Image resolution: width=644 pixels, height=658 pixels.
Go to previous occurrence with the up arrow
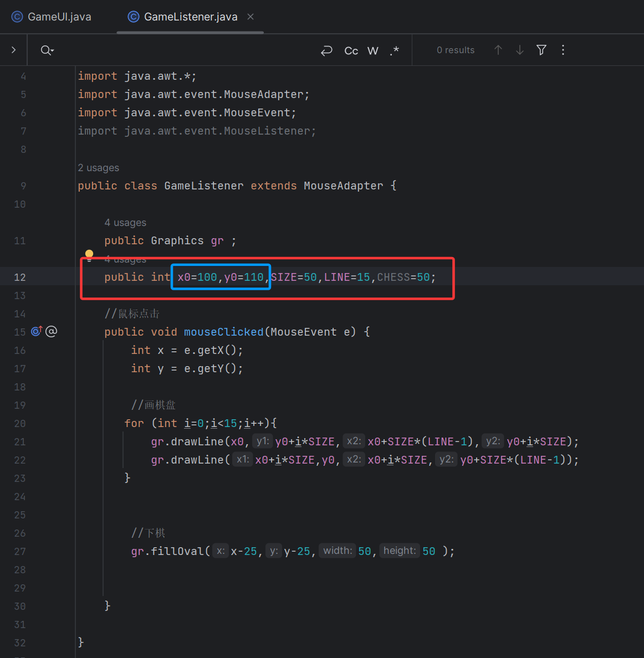(498, 50)
